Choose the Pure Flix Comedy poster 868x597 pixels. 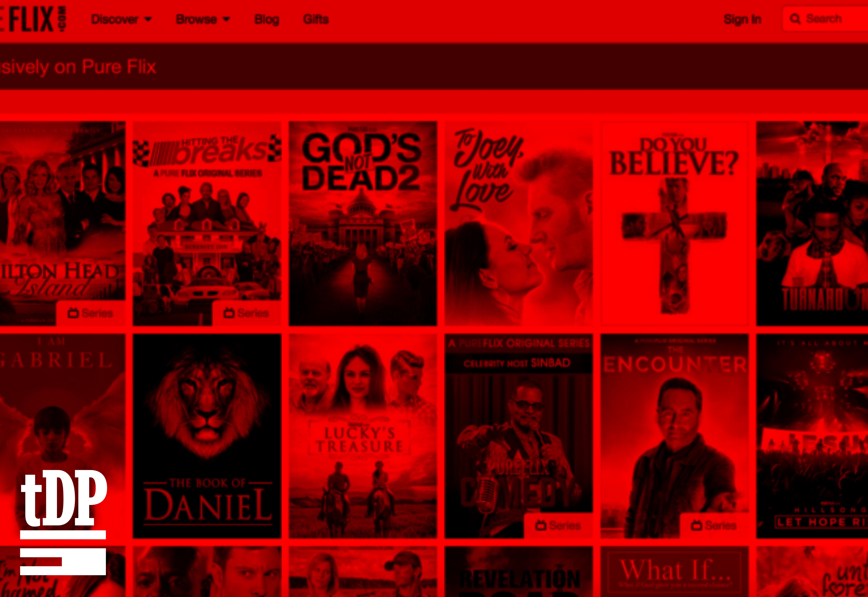519,436
